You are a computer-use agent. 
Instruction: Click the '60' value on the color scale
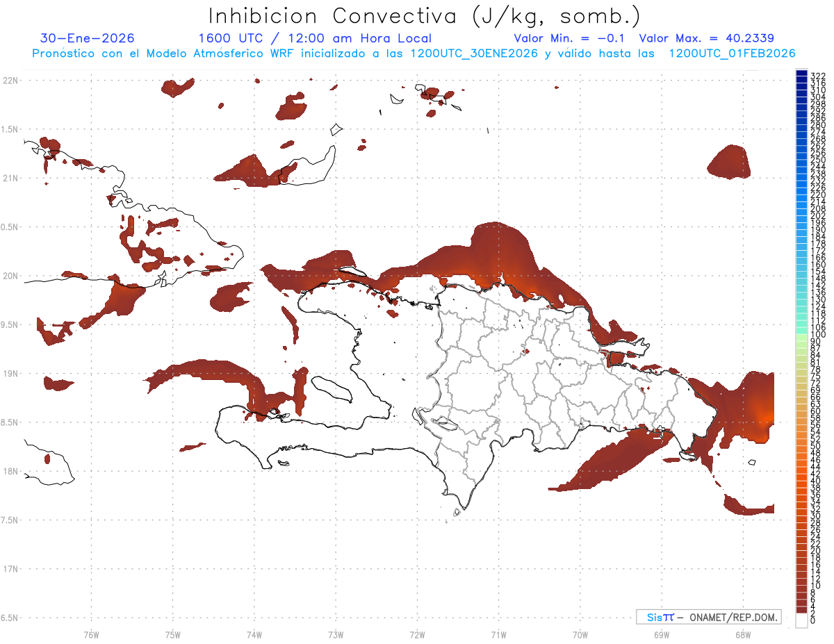816,411
